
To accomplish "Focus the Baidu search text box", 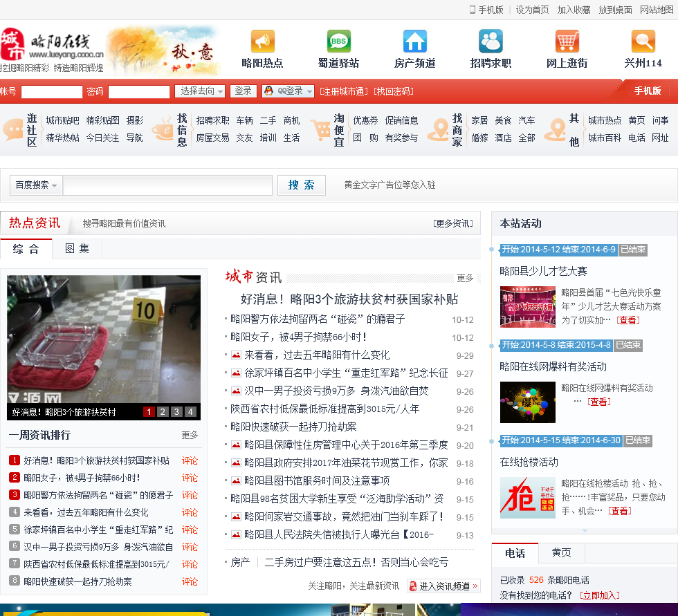I will (167, 185).
